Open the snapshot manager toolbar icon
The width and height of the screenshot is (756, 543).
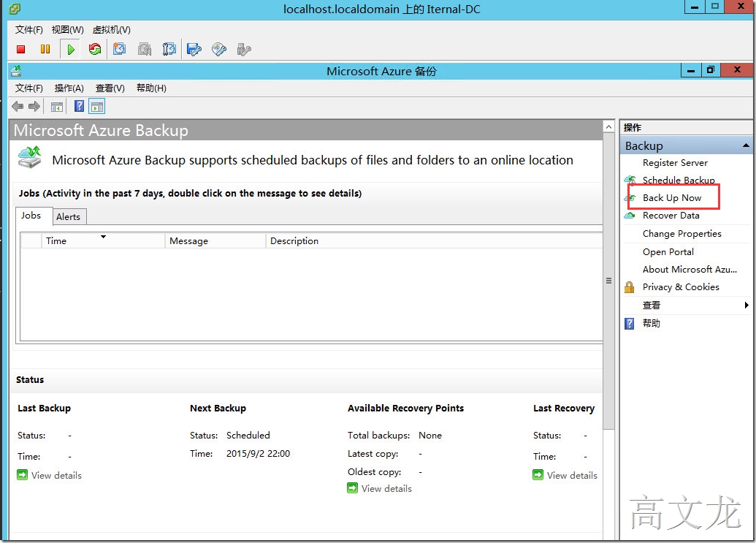point(169,49)
